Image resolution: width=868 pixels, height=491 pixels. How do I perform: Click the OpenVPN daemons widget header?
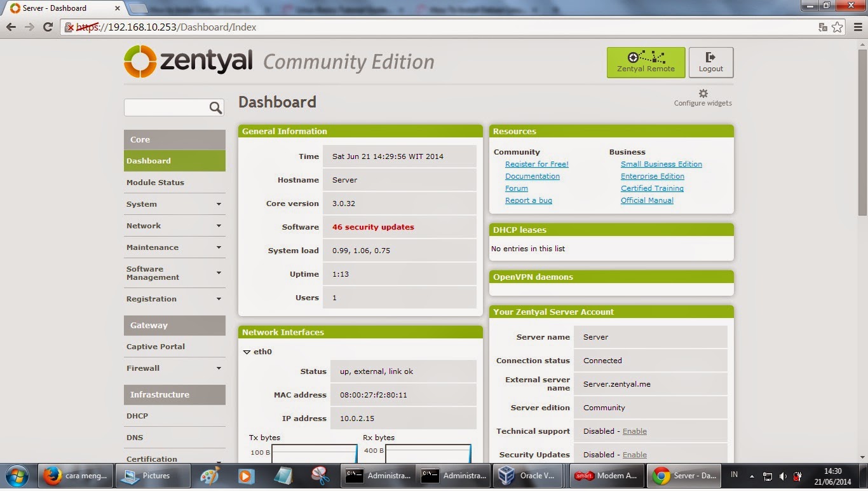[x=611, y=277]
